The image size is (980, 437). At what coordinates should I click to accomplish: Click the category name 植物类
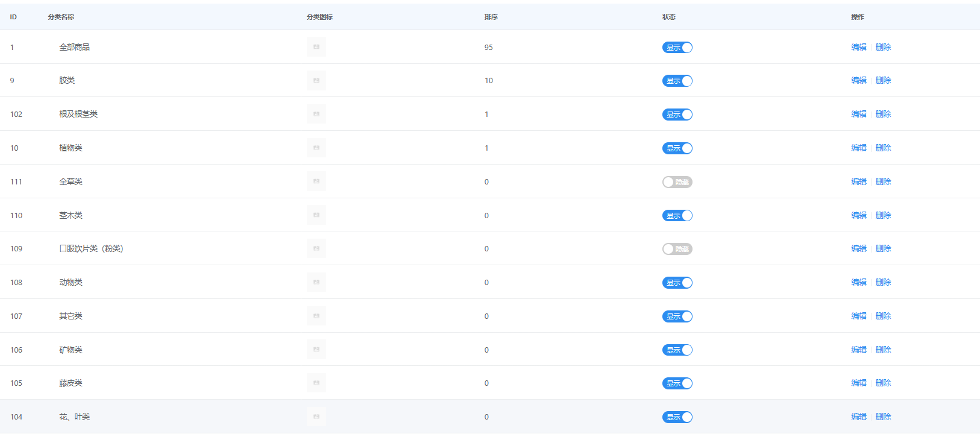[x=71, y=148]
